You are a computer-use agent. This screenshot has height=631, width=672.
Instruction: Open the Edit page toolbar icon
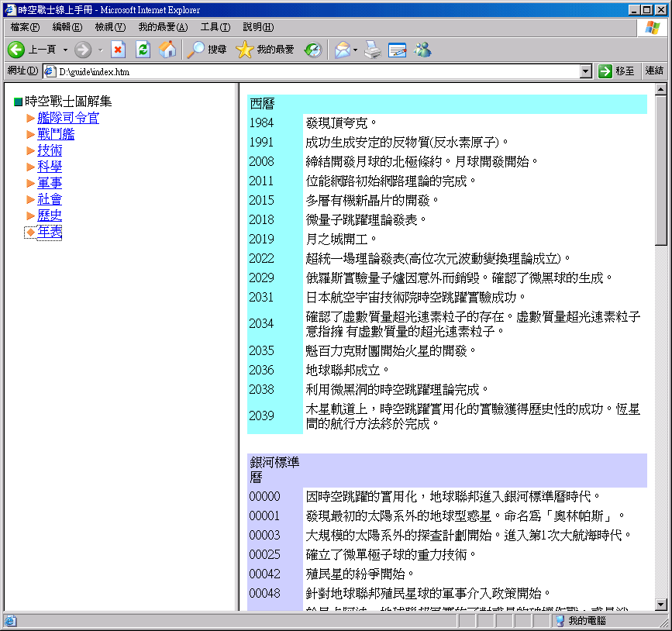[398, 50]
